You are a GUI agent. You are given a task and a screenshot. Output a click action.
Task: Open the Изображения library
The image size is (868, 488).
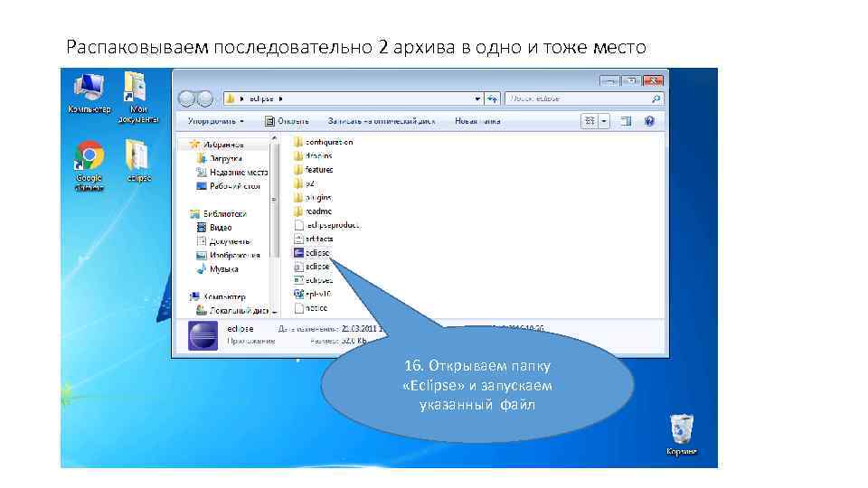pyautogui.click(x=229, y=256)
